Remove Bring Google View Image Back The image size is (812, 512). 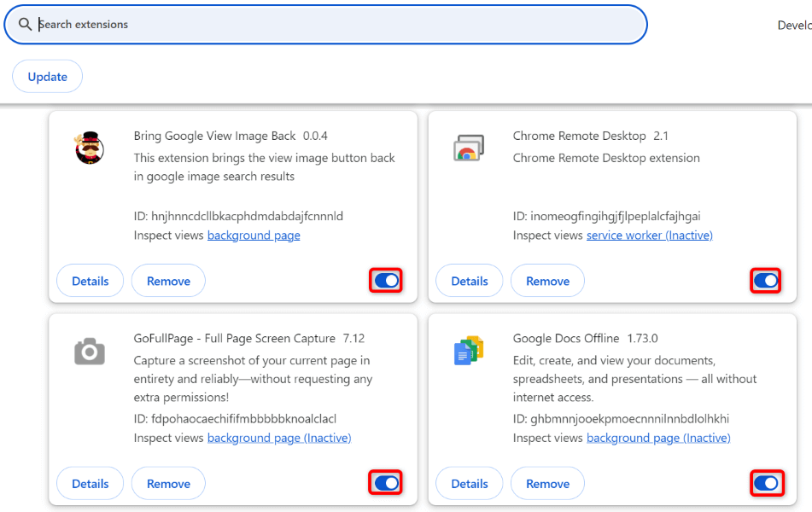point(168,280)
